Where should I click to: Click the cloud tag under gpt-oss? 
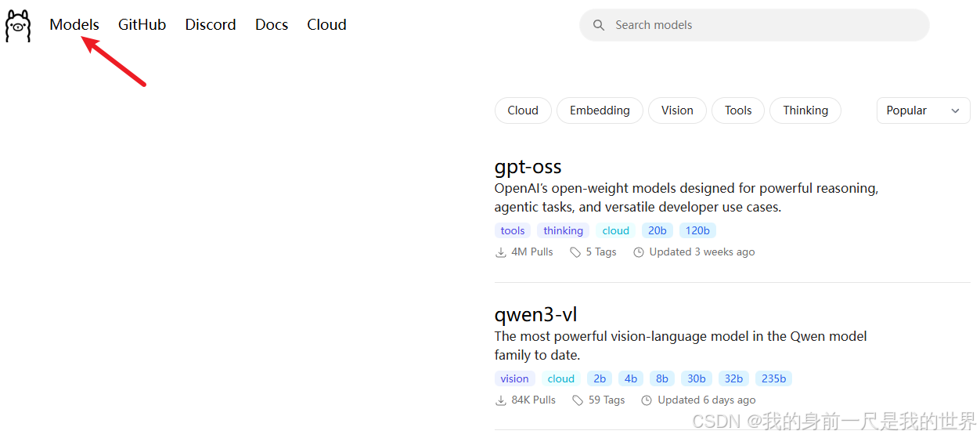[616, 230]
